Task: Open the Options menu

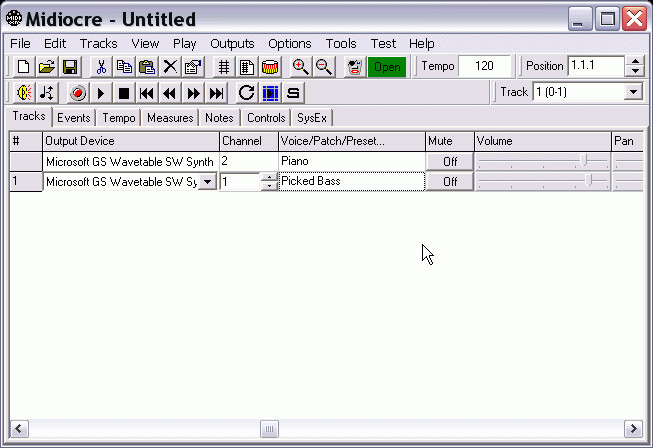Action: click(290, 43)
